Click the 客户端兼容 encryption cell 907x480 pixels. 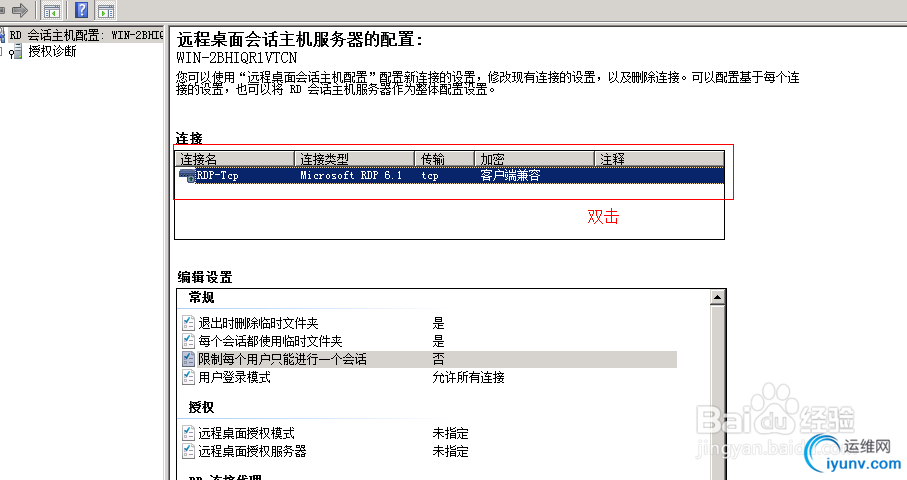(510, 175)
